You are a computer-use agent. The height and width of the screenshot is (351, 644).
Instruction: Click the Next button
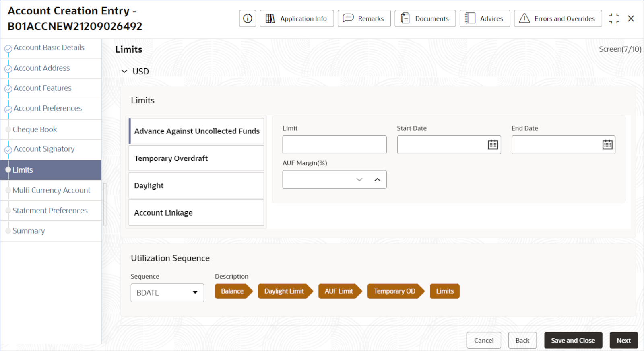623,340
